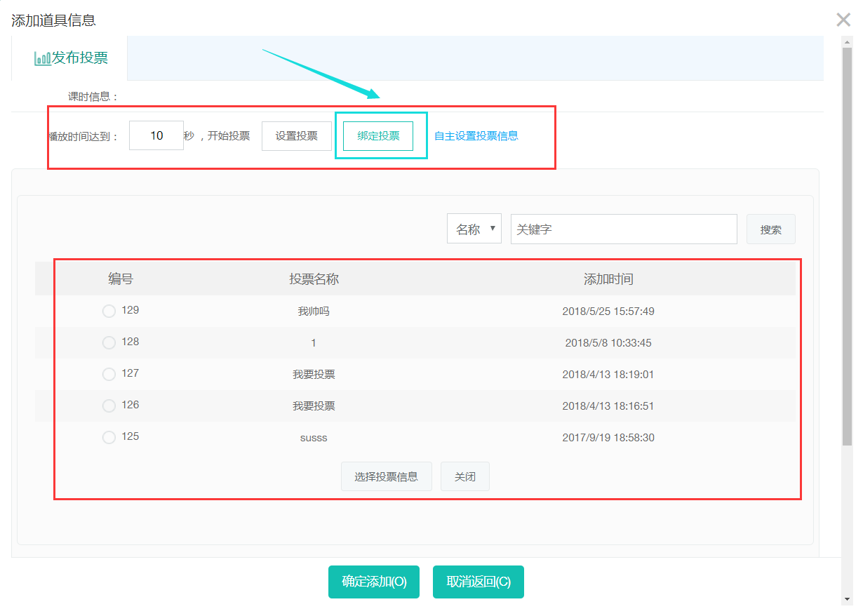Viewport: 863px width, 616px height.
Task: Click the 设置投票 button
Action: [296, 136]
